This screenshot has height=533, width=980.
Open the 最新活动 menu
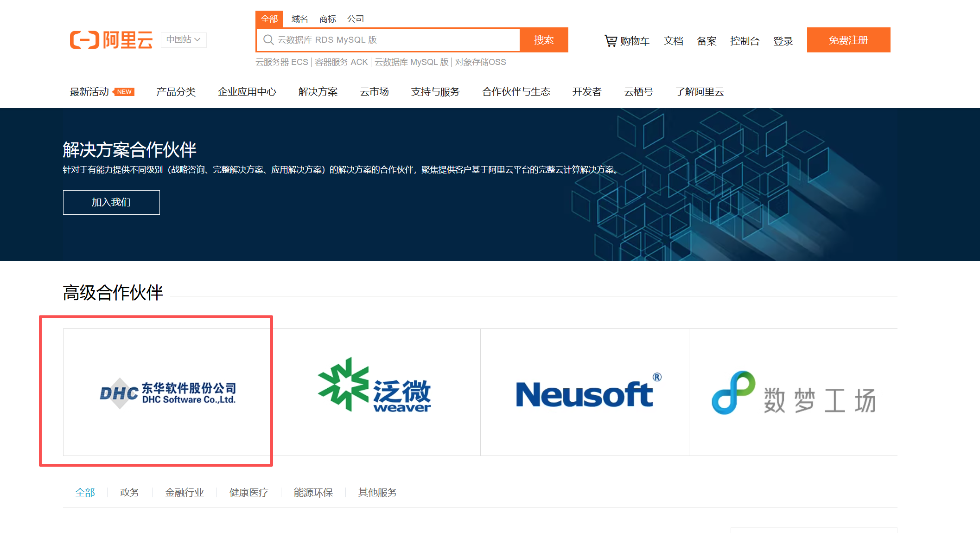point(89,92)
